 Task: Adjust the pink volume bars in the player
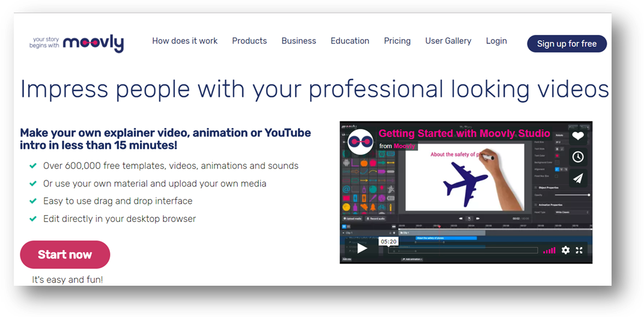[549, 250]
